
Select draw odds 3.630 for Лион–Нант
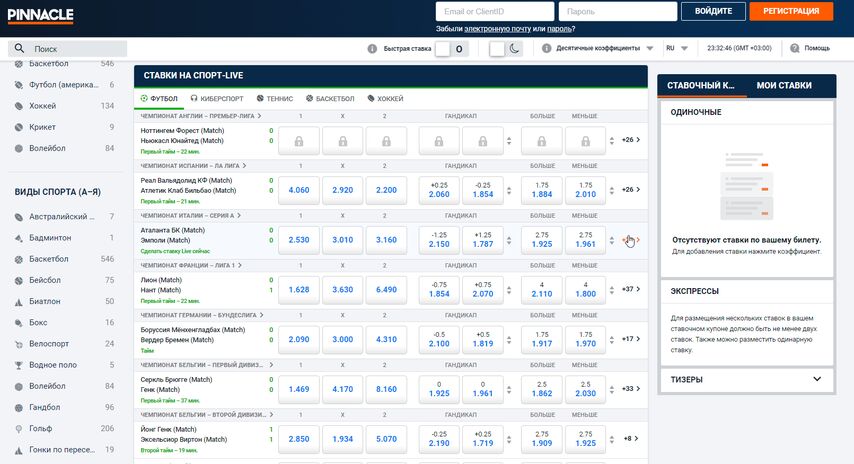pyautogui.click(x=343, y=290)
